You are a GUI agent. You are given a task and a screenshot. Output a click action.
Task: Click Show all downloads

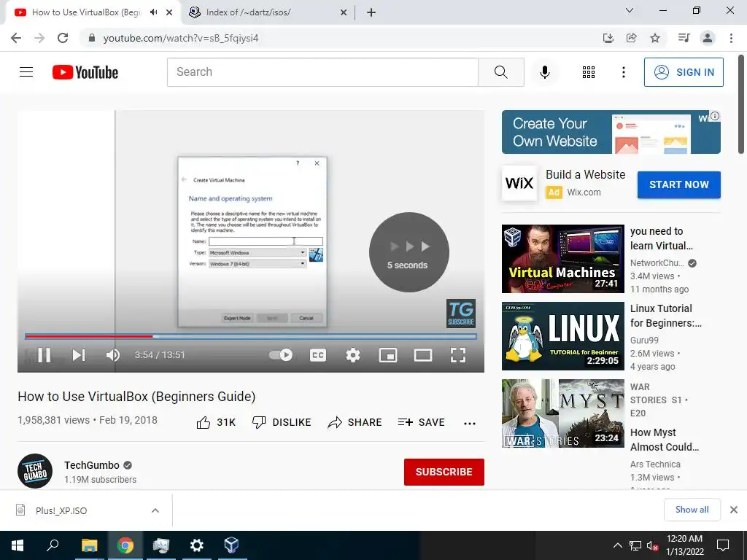692,510
